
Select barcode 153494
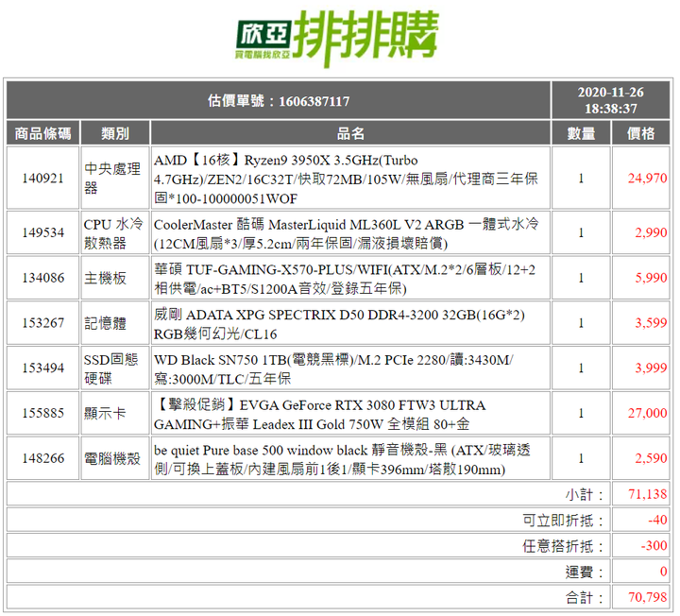(x=42, y=368)
